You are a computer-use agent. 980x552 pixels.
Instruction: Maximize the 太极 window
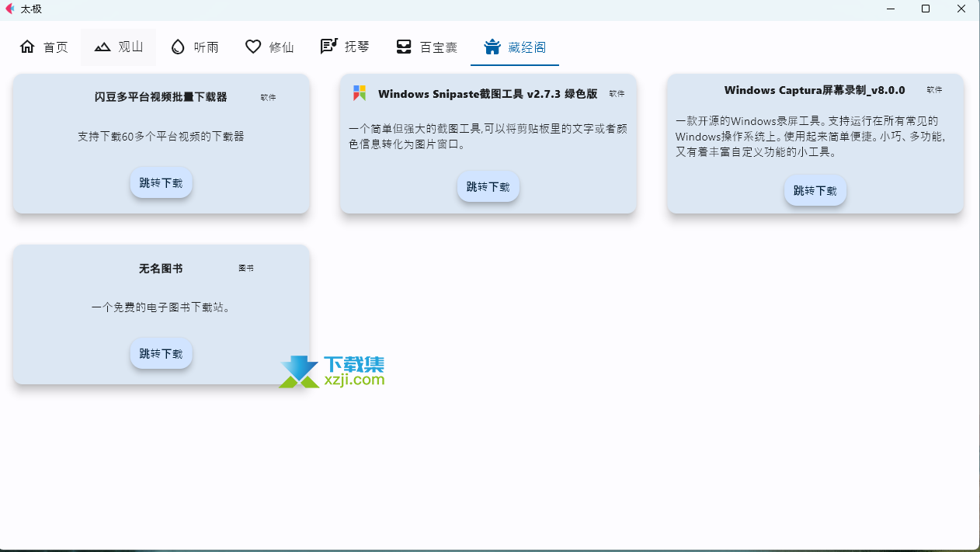pyautogui.click(x=926, y=9)
